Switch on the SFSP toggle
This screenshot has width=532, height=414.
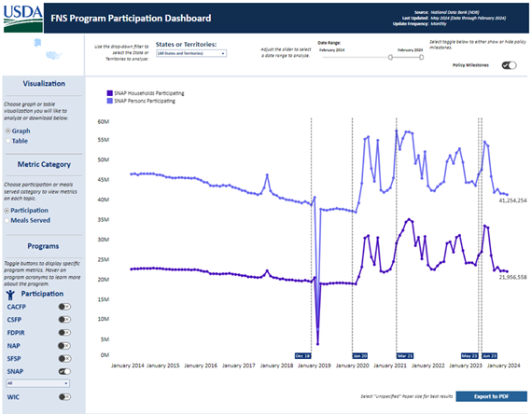(x=64, y=358)
